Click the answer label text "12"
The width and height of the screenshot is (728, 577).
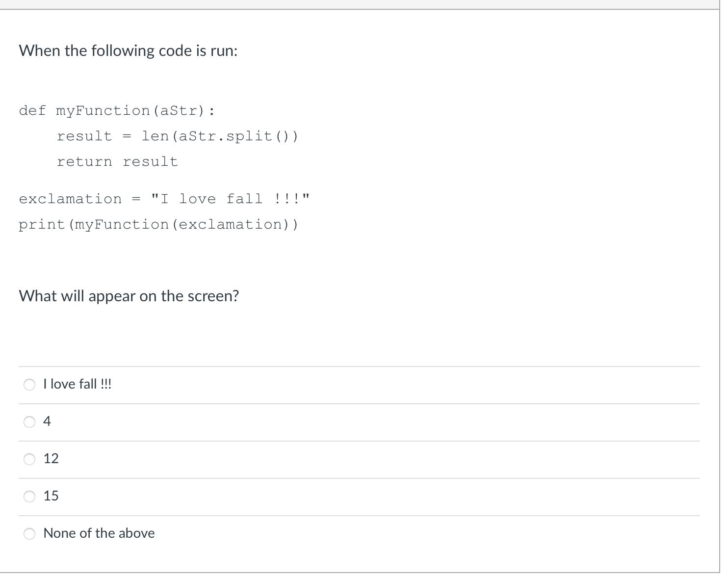pyautogui.click(x=51, y=459)
